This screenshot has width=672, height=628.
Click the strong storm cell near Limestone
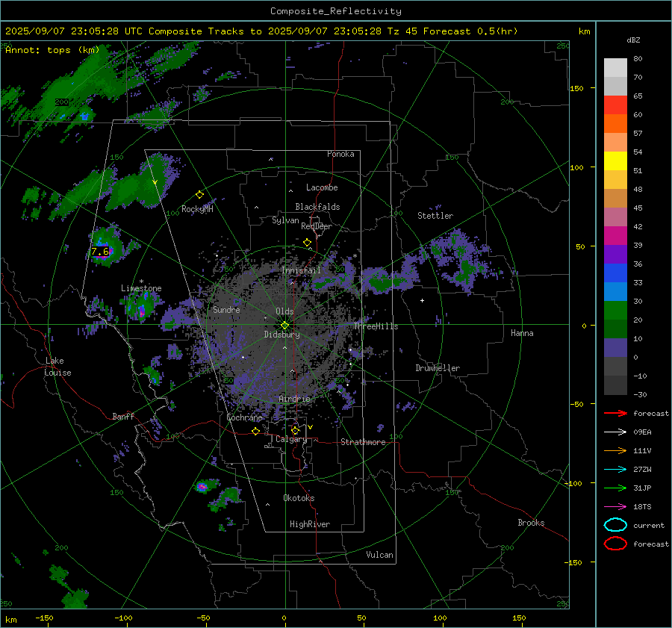(141, 307)
